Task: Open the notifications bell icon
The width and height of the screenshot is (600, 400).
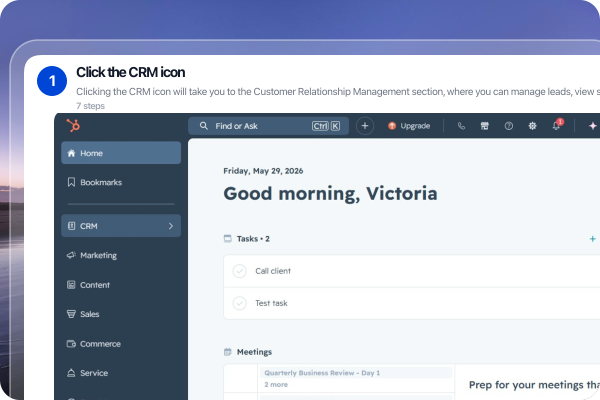Action: click(557, 125)
